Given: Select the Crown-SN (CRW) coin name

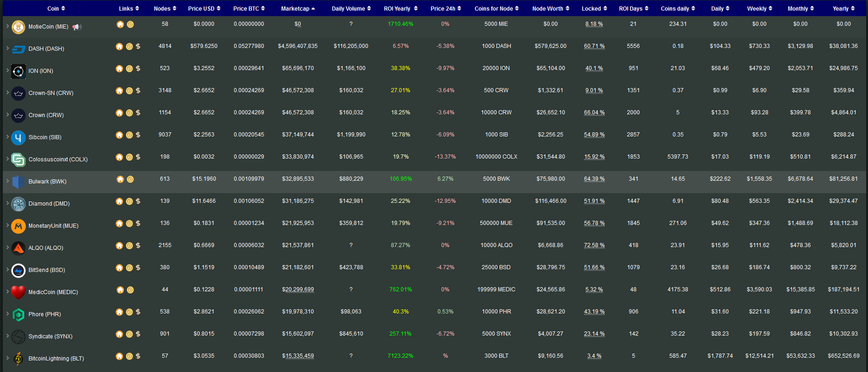Looking at the screenshot, I should [51, 93].
